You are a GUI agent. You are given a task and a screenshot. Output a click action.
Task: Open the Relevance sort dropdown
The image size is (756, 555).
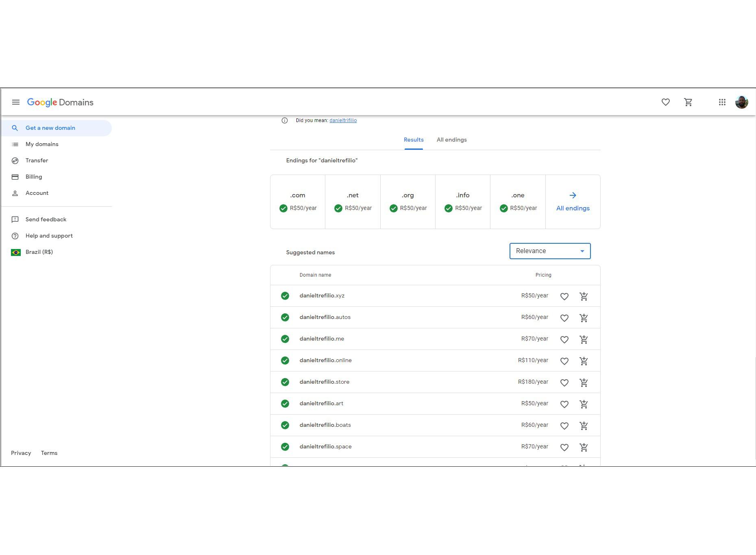point(550,251)
